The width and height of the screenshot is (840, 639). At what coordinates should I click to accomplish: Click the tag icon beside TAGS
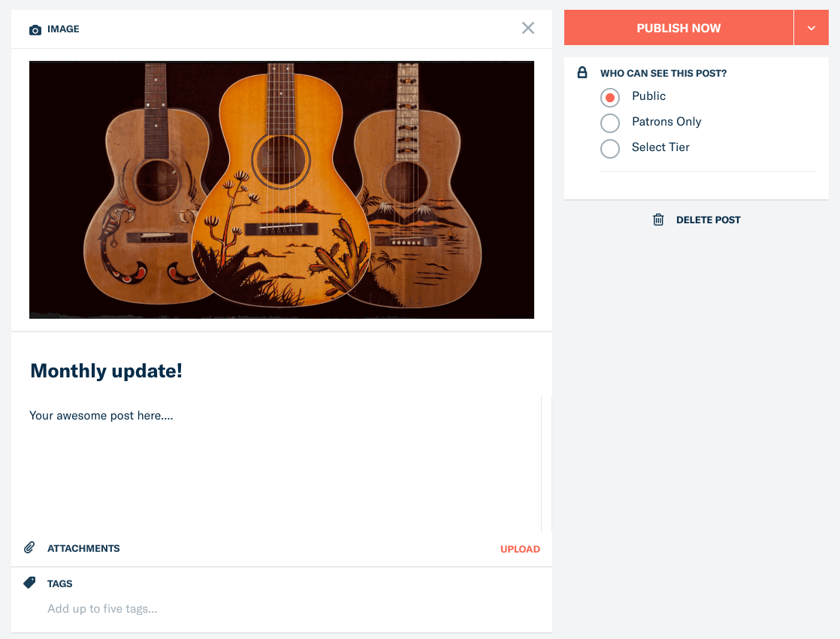(x=29, y=583)
